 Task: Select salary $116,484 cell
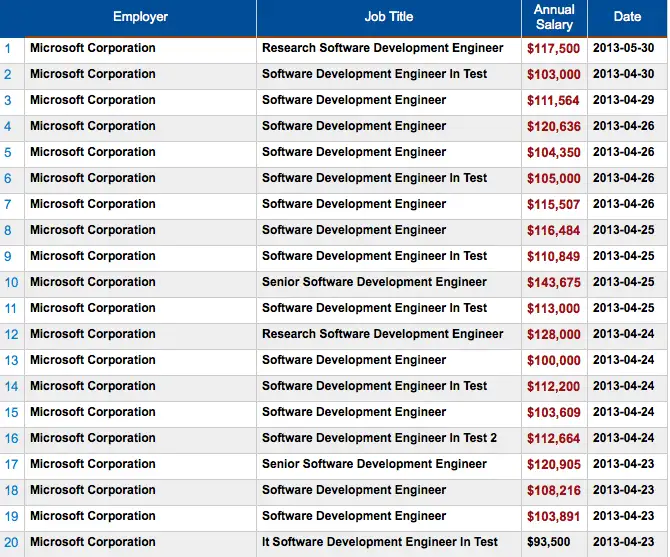pos(553,231)
